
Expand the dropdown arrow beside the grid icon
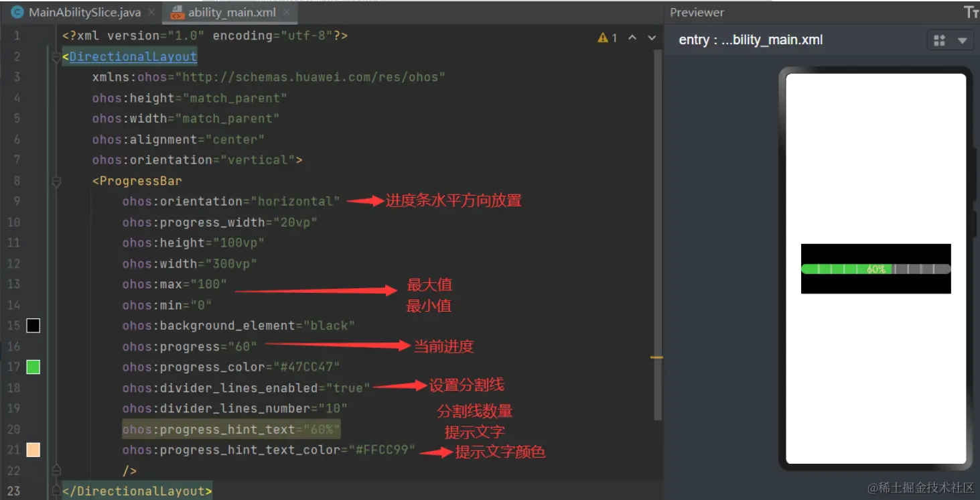pyautogui.click(x=963, y=40)
